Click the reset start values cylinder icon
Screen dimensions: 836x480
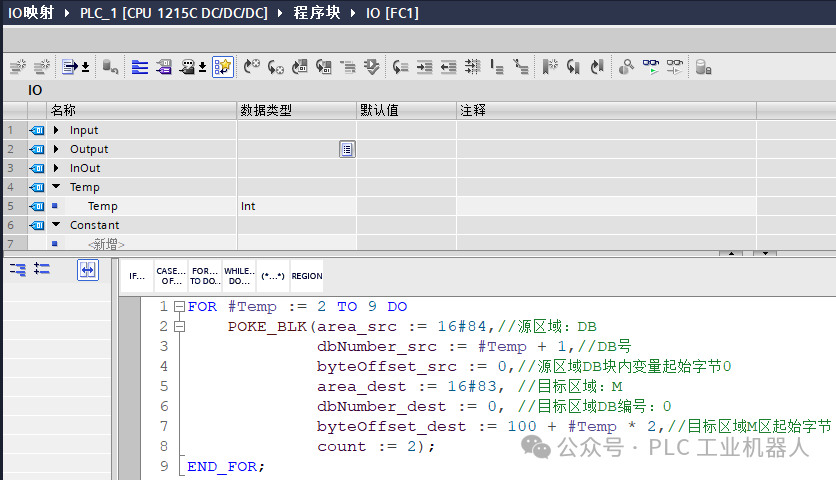click(x=110, y=67)
